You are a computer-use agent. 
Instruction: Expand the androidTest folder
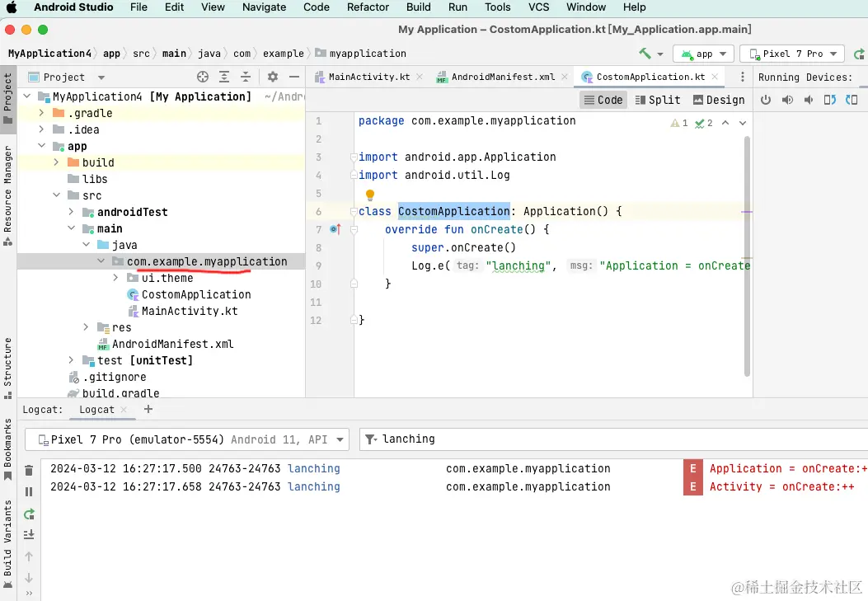(x=71, y=212)
